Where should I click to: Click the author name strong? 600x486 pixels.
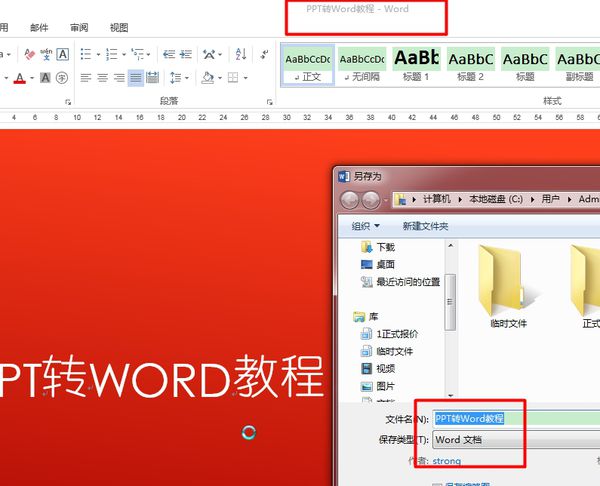tap(447, 461)
